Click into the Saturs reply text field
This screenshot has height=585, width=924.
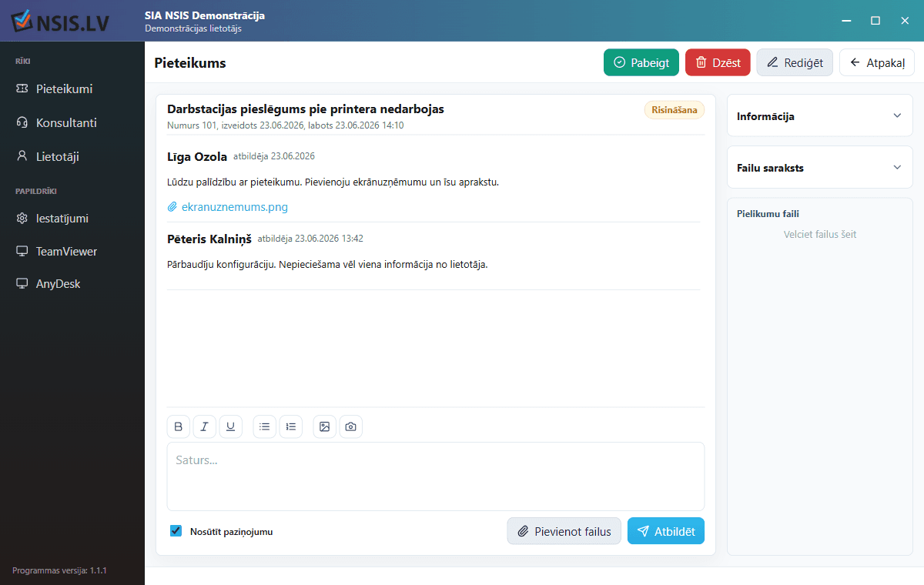tap(436, 476)
